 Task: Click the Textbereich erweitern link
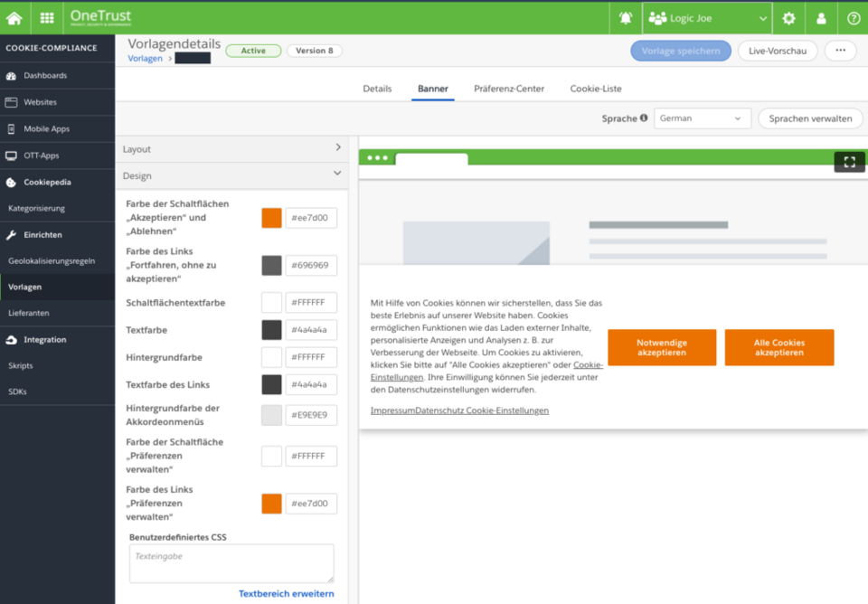click(287, 593)
